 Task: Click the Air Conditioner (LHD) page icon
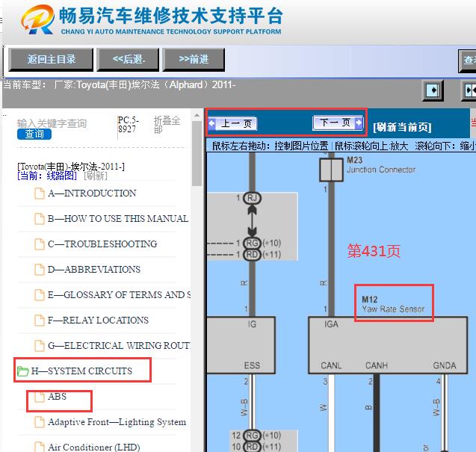[39, 447]
